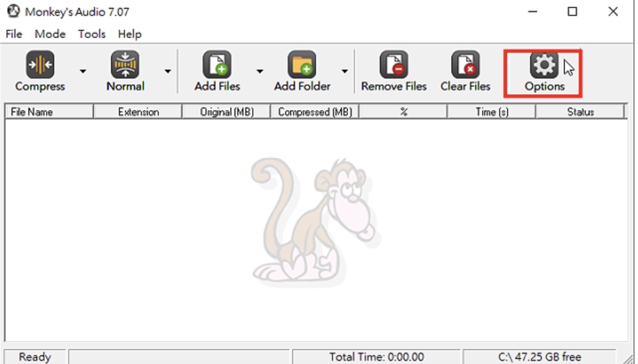Viewport: 638px width, 364px height.
Task: Open the File menu
Action: [x=14, y=34]
